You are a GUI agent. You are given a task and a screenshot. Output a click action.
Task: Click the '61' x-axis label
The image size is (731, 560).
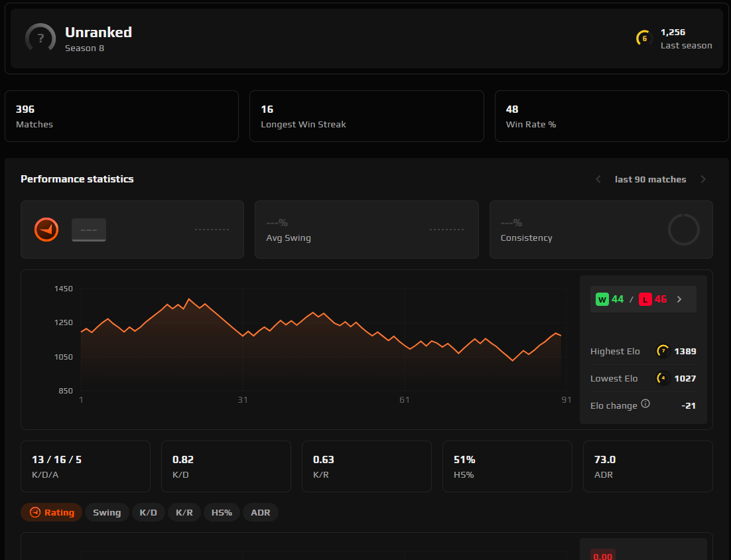(x=404, y=399)
